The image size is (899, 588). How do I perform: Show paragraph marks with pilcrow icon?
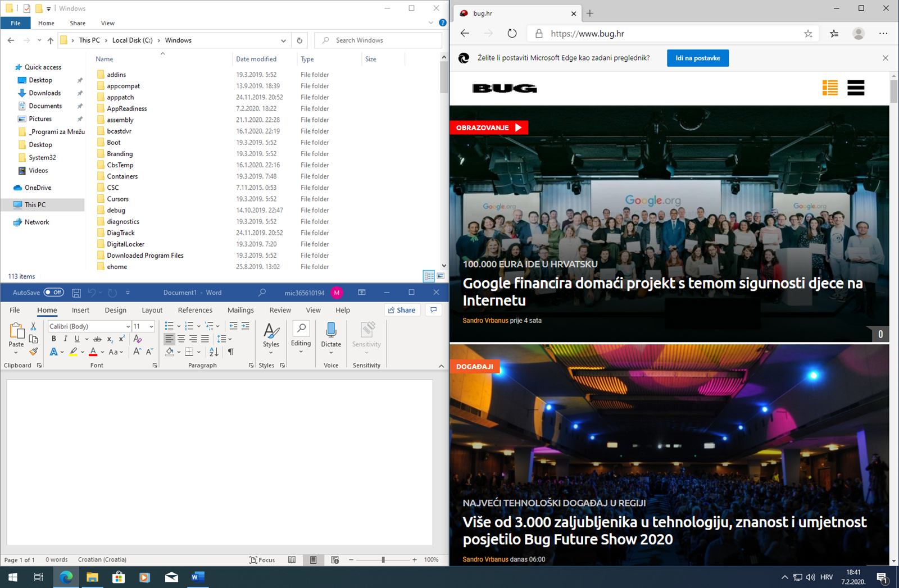pos(230,352)
